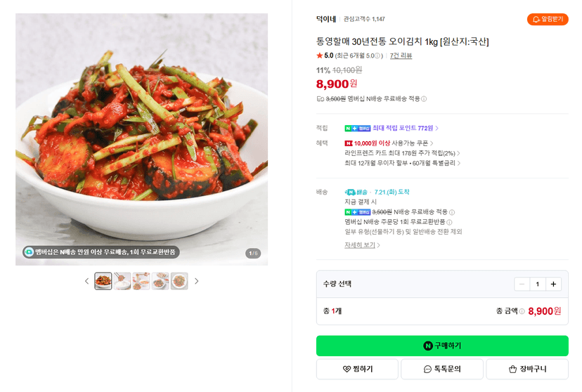Decrease quantity with the minus button
The height and width of the screenshot is (392, 582).
point(522,284)
